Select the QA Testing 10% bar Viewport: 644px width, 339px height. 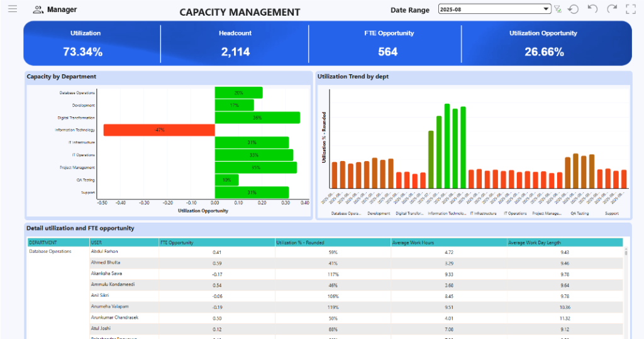226,180
